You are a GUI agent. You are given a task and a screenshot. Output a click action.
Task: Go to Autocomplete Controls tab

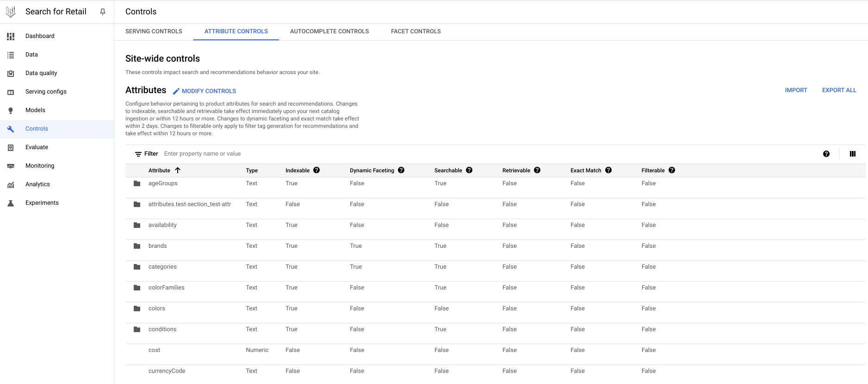329,31
